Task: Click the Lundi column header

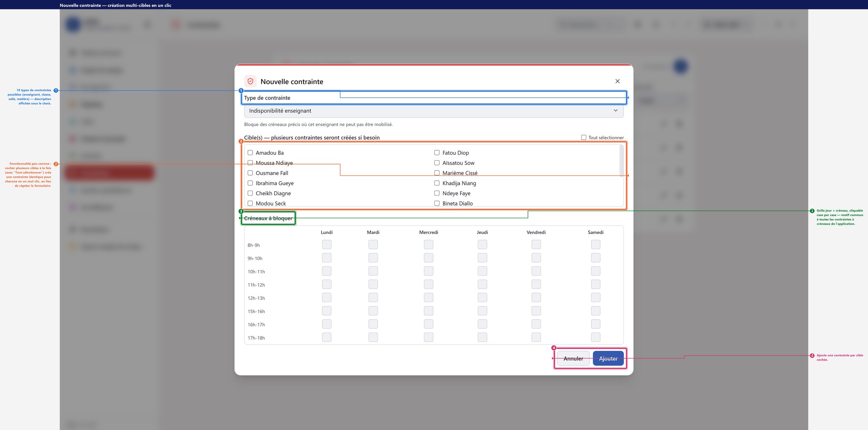Action: click(x=327, y=232)
